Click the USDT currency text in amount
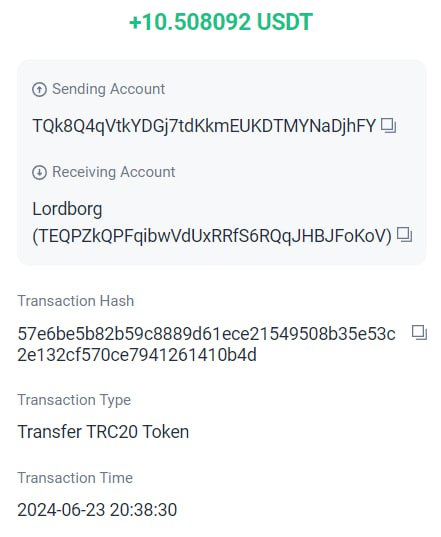441x537 pixels. coord(285,22)
